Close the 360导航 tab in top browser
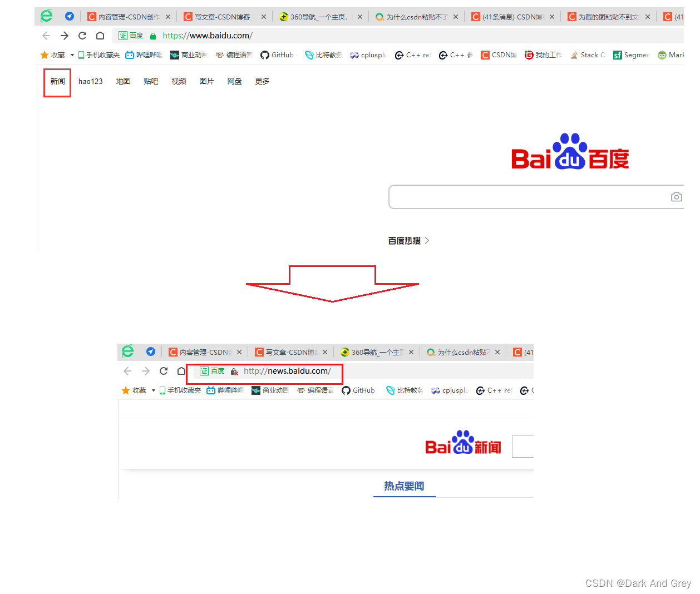This screenshot has height=594, width=700. click(x=360, y=17)
